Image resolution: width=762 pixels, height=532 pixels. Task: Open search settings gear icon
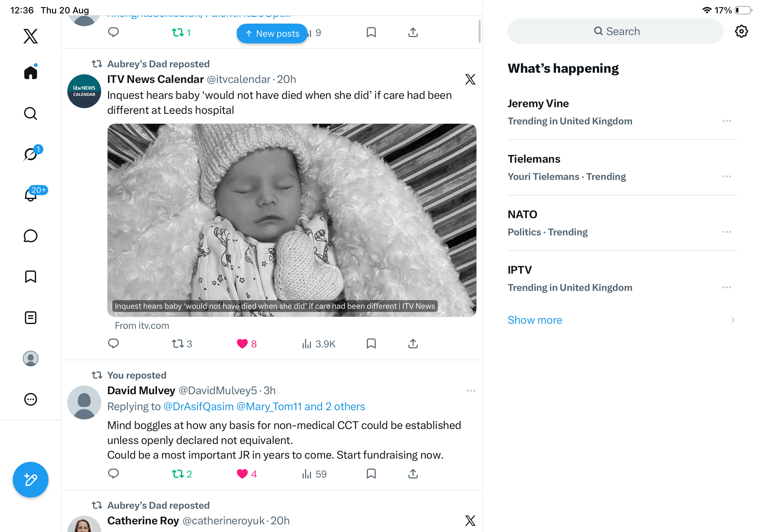[x=741, y=31]
